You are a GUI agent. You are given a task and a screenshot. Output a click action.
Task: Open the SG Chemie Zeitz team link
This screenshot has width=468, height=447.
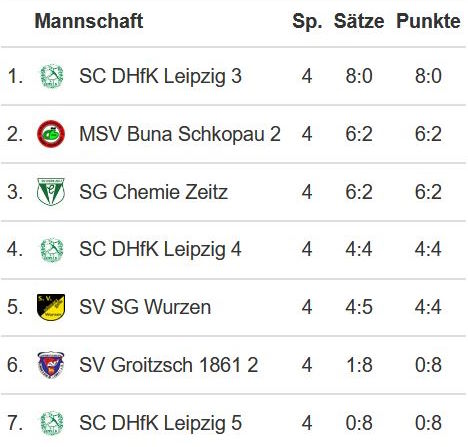pos(153,192)
